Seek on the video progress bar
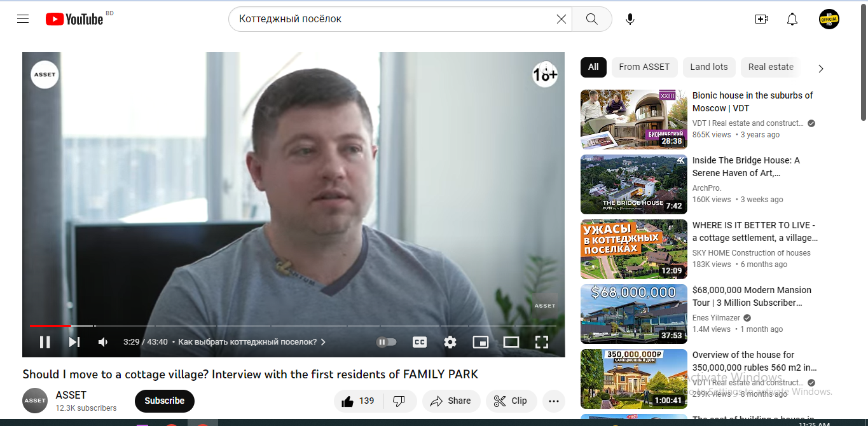 [x=293, y=326]
